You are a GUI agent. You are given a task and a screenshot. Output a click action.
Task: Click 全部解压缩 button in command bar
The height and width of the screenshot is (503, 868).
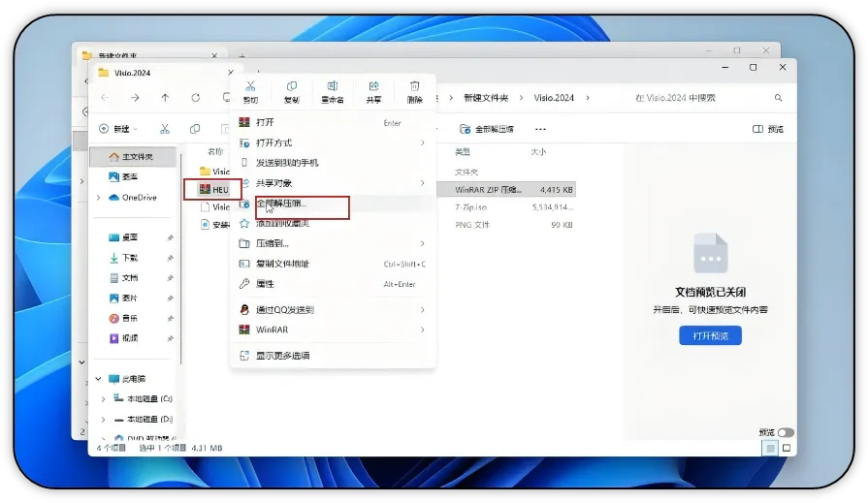[x=487, y=130]
